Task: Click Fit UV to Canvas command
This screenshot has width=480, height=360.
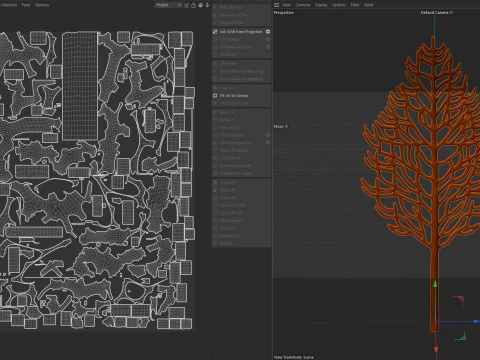Action: coord(234,96)
